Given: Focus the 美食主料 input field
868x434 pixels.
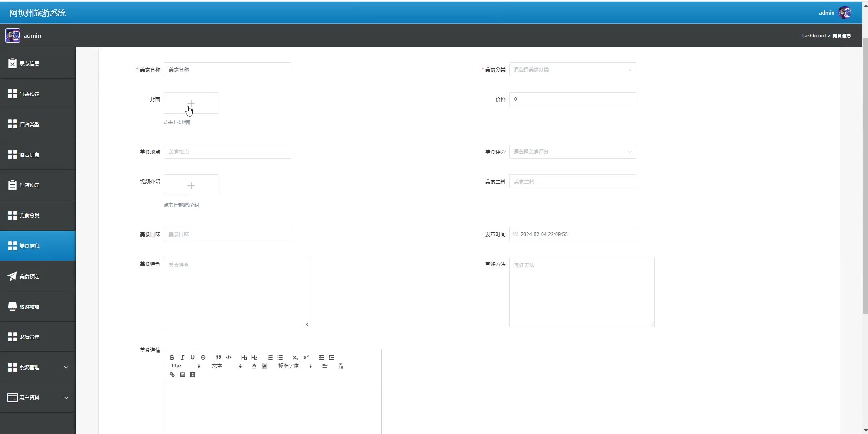Looking at the screenshot, I should (x=572, y=182).
